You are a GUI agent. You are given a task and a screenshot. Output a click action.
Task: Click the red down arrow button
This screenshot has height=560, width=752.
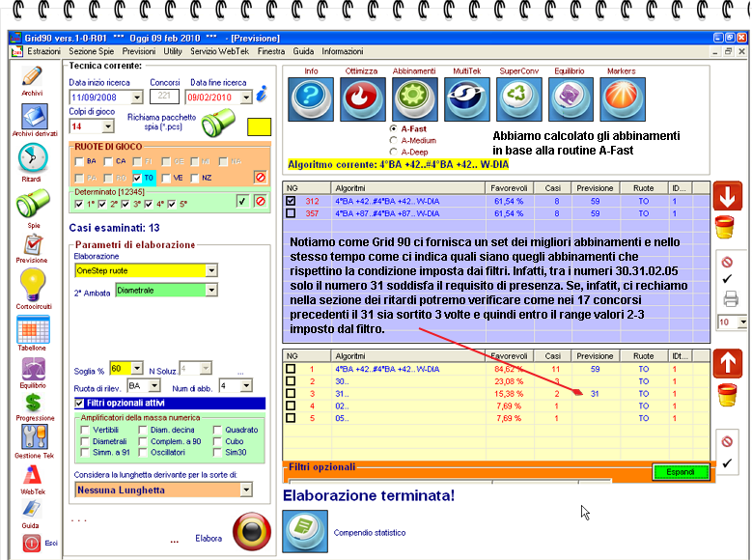pos(728,196)
